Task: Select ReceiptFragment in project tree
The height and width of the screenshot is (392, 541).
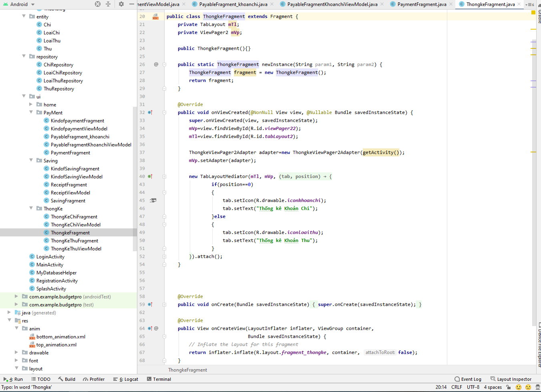Action: 69,184
